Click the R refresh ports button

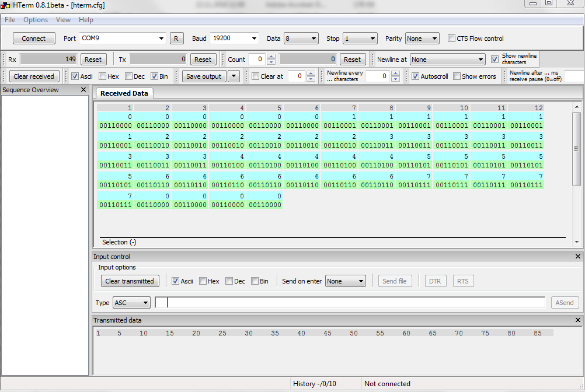(176, 38)
